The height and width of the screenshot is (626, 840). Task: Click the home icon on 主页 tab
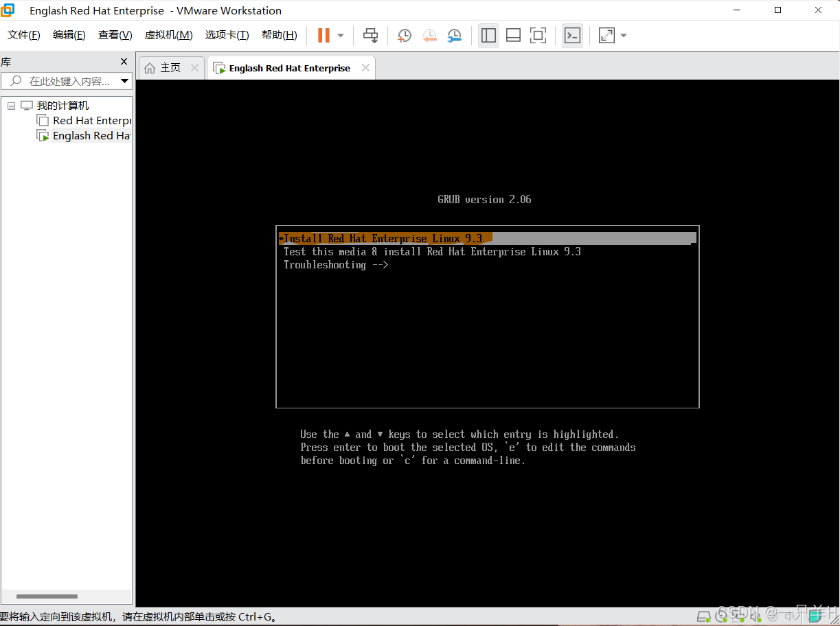(x=150, y=68)
